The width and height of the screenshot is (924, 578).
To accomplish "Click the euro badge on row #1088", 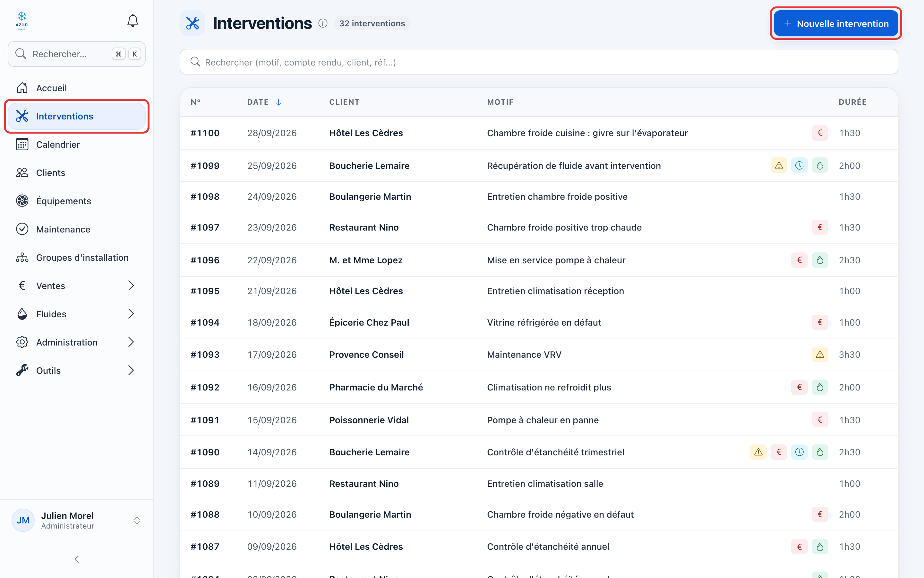I will (820, 514).
